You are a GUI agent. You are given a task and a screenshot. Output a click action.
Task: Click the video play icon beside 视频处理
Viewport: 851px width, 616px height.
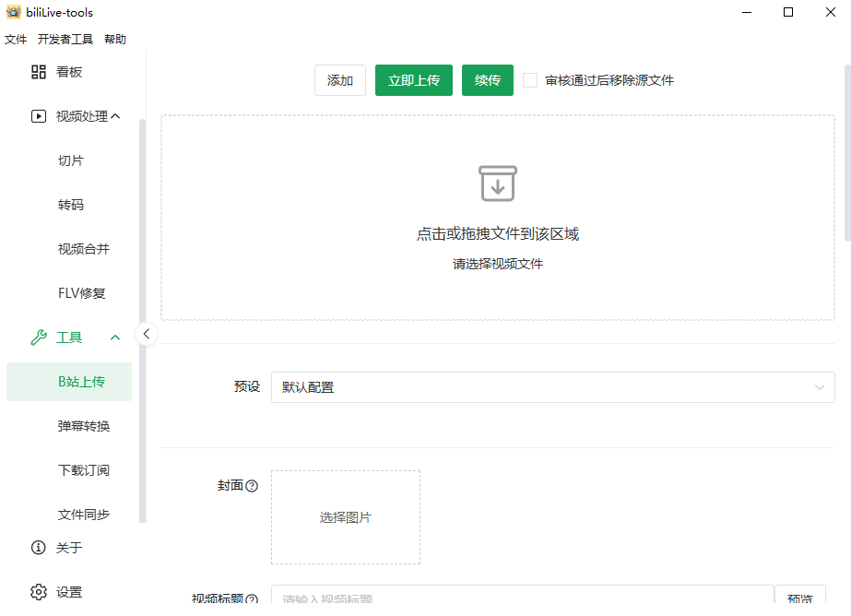[x=39, y=116]
